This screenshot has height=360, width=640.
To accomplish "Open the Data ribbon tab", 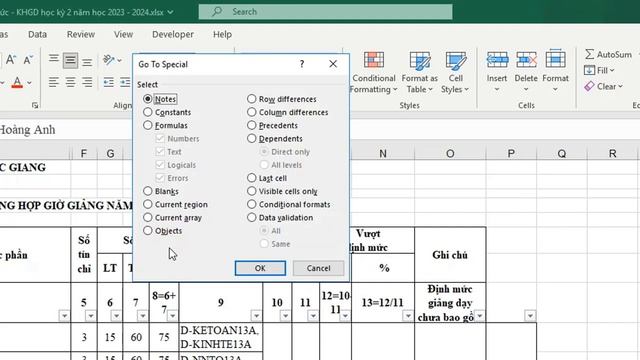I will [x=37, y=34].
